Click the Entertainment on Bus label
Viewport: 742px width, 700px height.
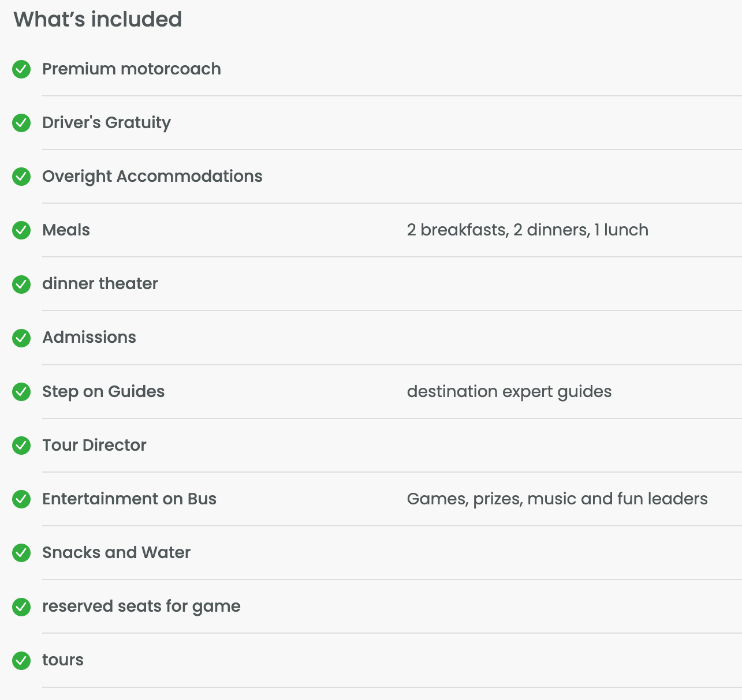(129, 499)
